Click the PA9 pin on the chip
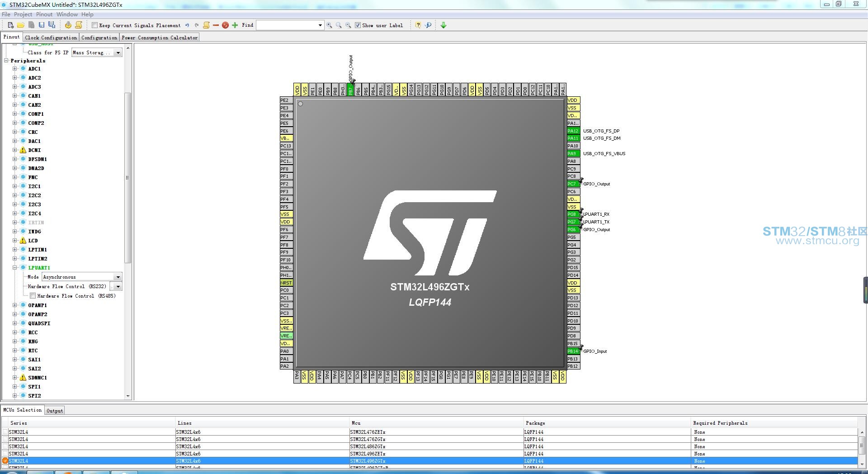This screenshot has width=868, height=474. 573,154
